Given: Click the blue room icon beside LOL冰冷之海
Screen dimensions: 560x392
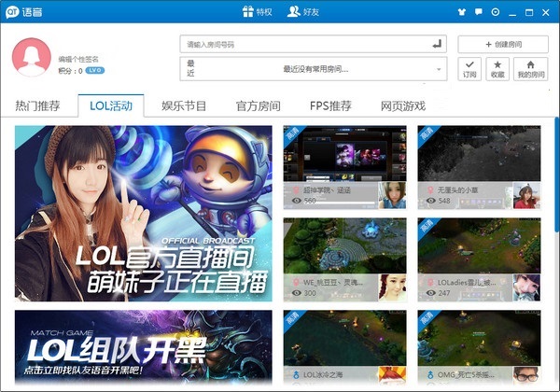Looking at the screenshot, I should (x=296, y=375).
